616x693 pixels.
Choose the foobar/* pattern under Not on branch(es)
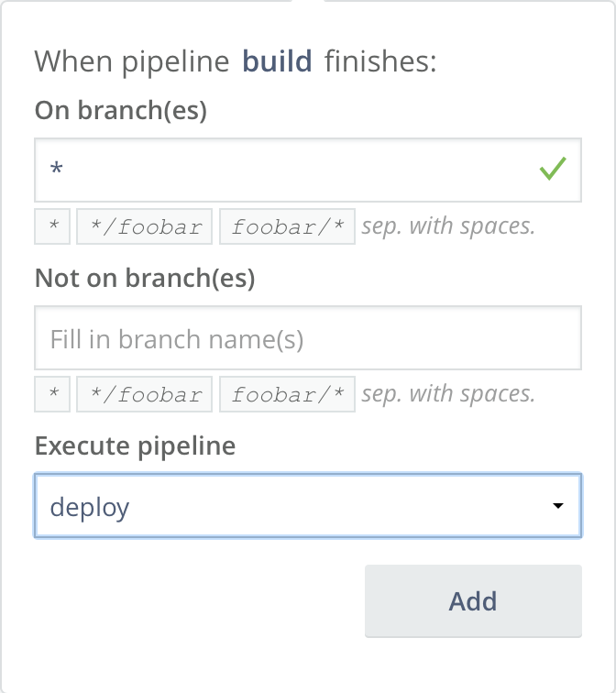[287, 395]
